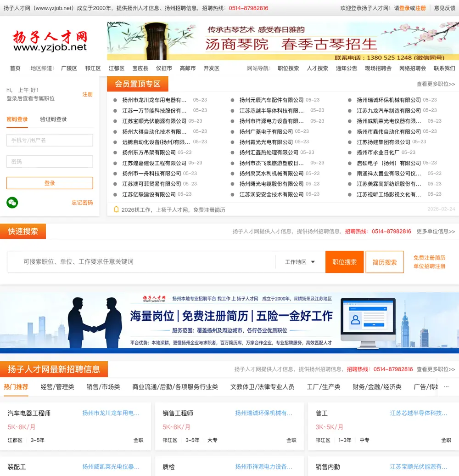
Task: Select the 财务/金融/经济类 tab
Action: click(x=377, y=387)
